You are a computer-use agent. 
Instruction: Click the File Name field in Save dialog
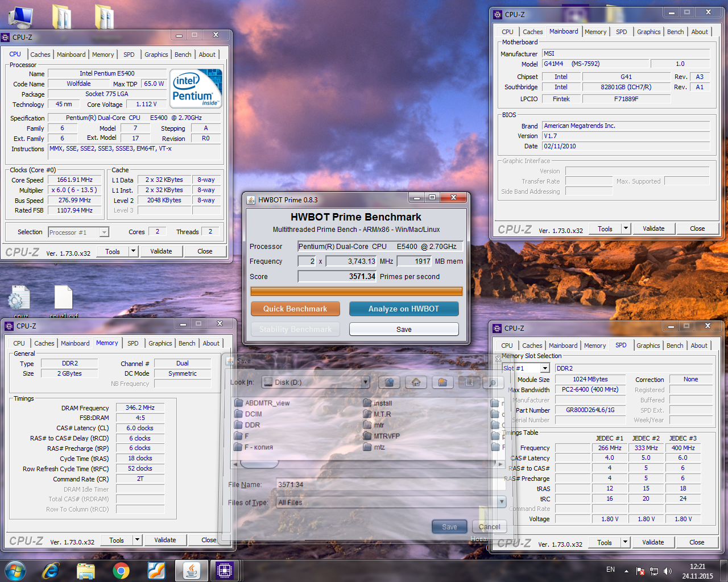(x=391, y=485)
